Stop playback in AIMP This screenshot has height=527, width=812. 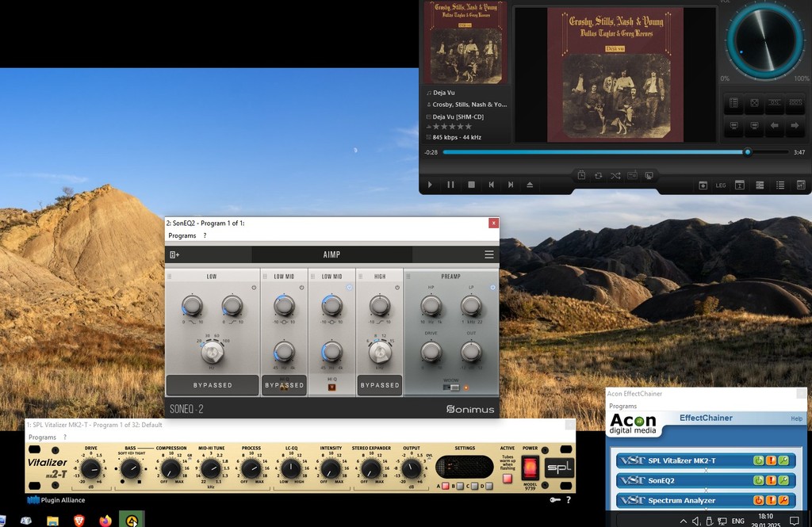tap(471, 185)
